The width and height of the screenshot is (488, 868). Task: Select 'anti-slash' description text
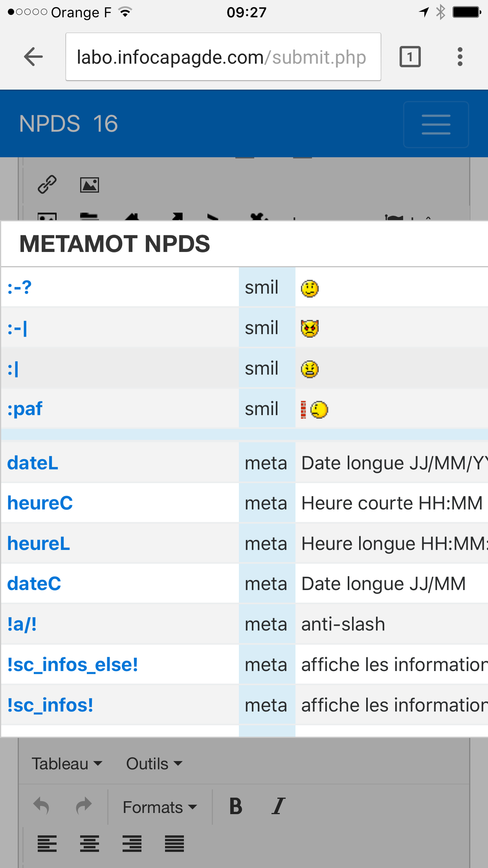(343, 624)
